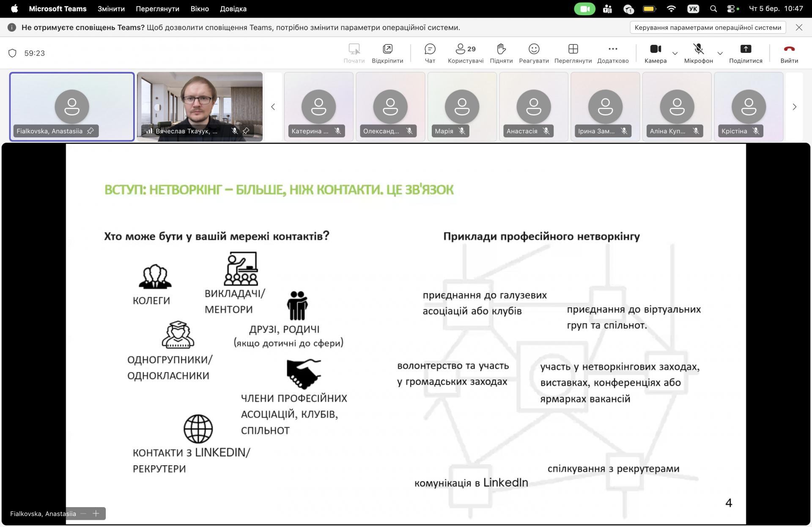Open the Вікно menu in menu bar
This screenshot has width=812, height=527.
pos(200,9)
